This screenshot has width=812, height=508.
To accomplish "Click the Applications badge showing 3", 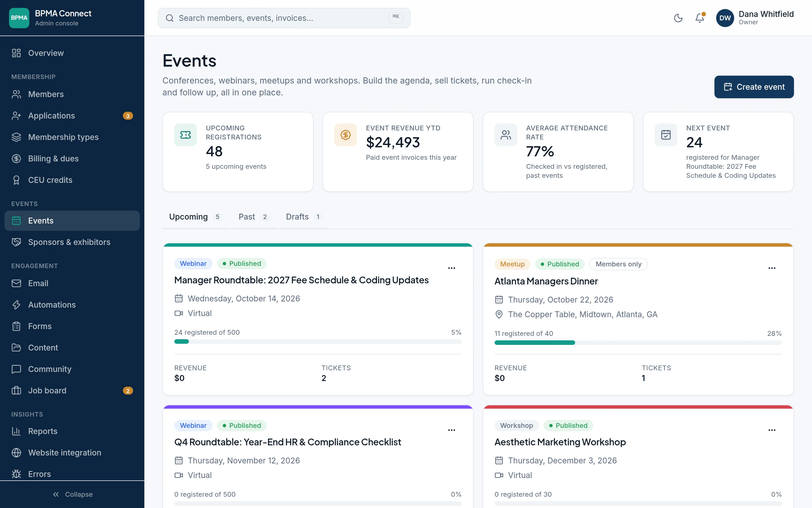I will (128, 116).
